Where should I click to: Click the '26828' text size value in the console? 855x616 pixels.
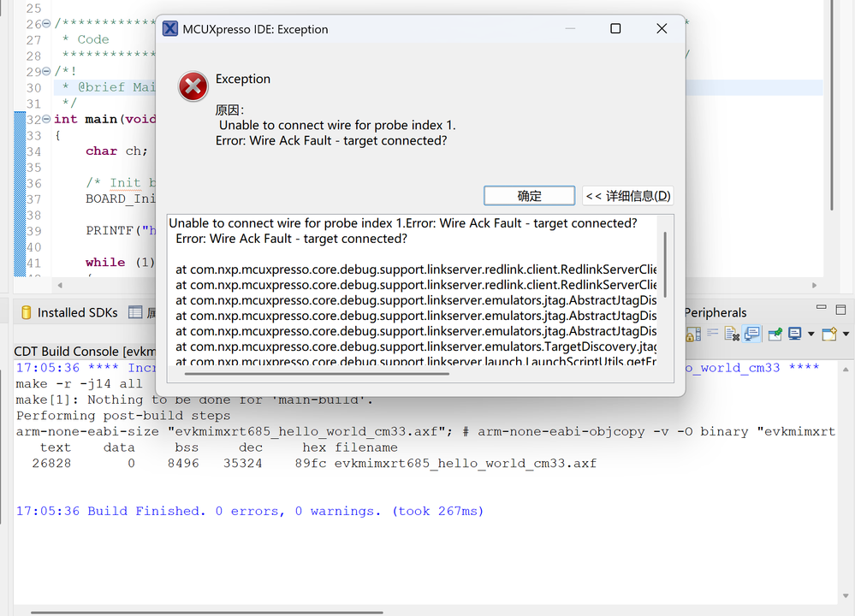[x=51, y=464]
